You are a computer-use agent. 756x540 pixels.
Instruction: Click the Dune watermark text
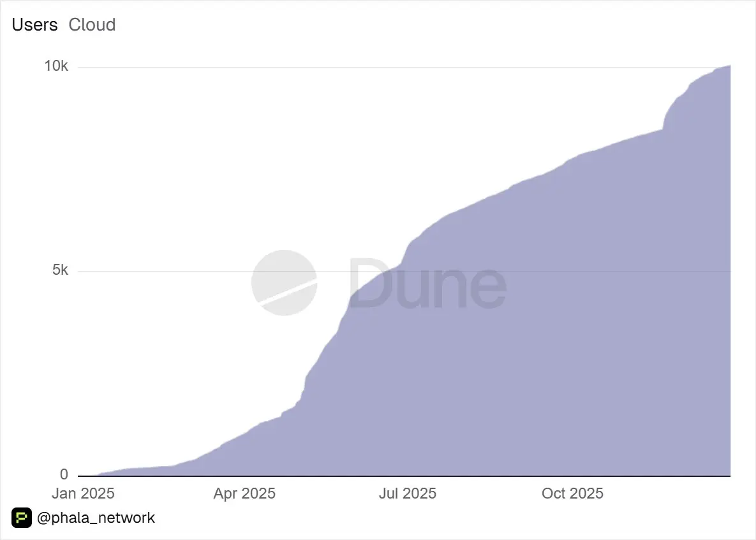coord(427,283)
